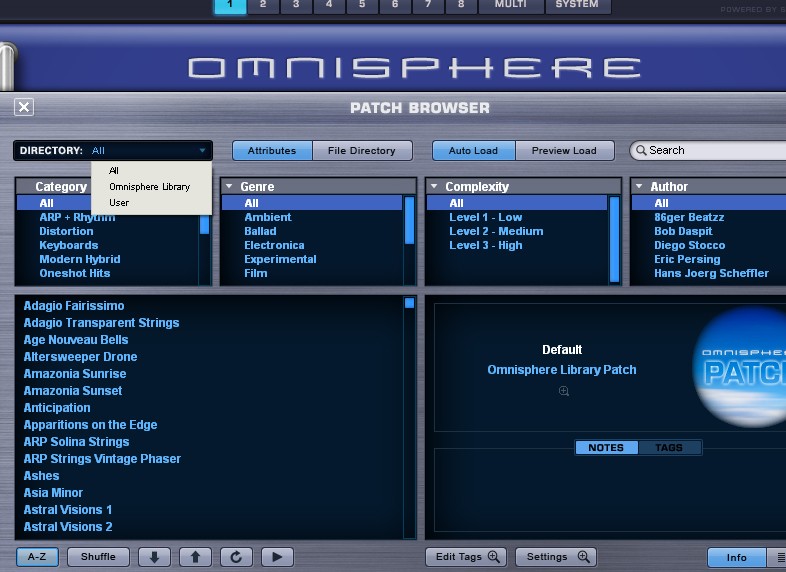This screenshot has height=572, width=786.
Task: Select Keyboards category
Action: 69,245
